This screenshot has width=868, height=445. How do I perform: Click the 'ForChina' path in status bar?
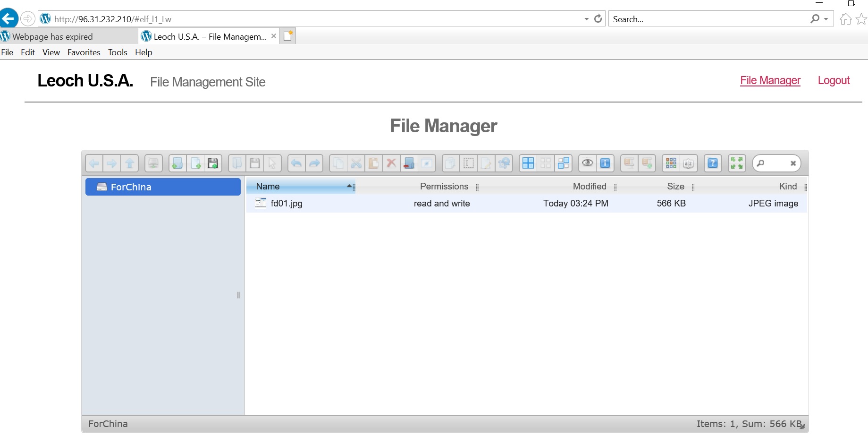(x=108, y=424)
